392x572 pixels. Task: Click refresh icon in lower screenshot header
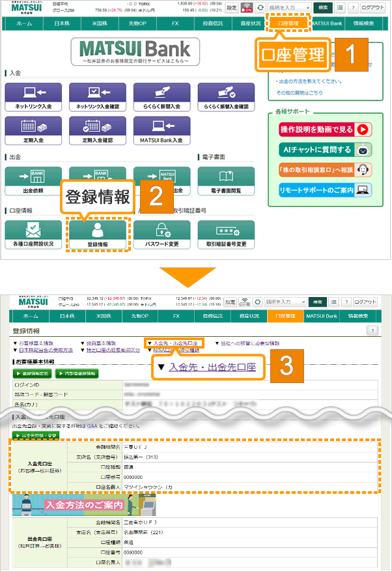click(257, 302)
